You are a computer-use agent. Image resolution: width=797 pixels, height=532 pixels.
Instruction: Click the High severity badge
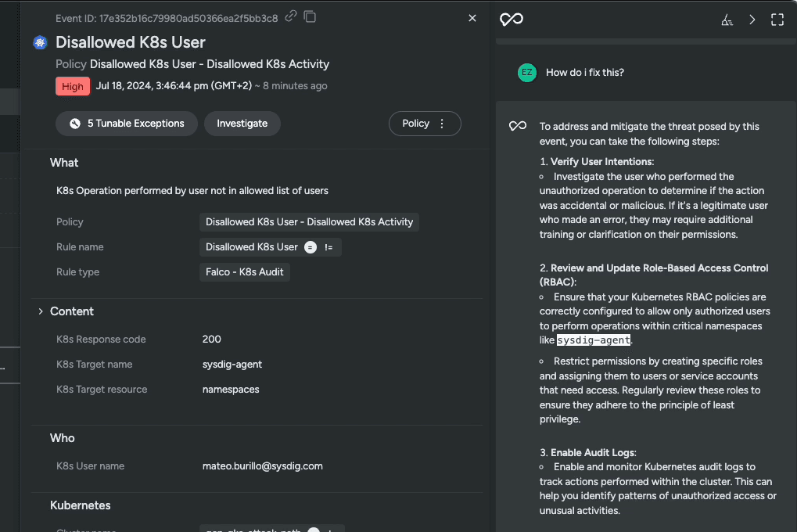73,87
